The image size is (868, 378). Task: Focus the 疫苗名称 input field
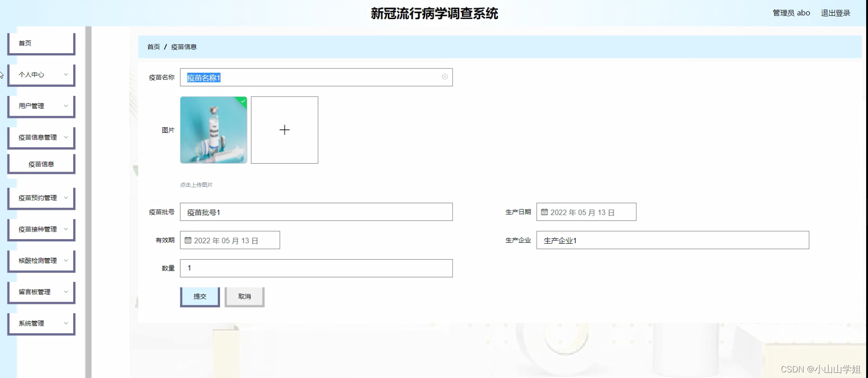(x=316, y=77)
